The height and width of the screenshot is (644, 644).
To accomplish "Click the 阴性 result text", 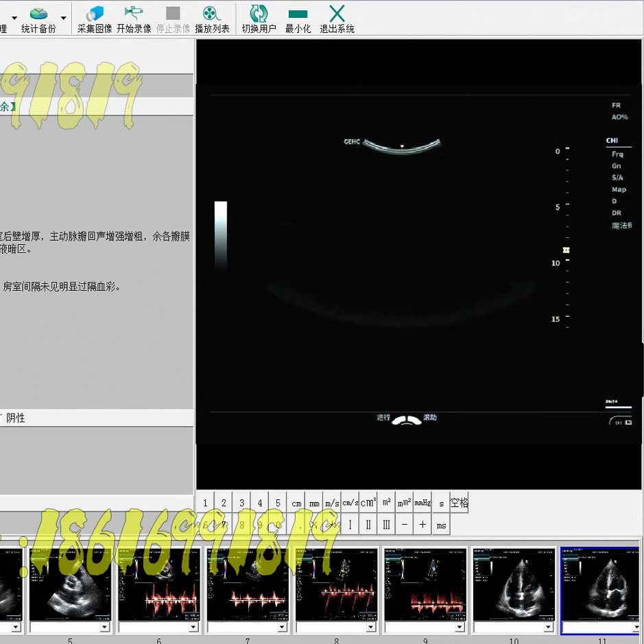I will coord(16,418).
